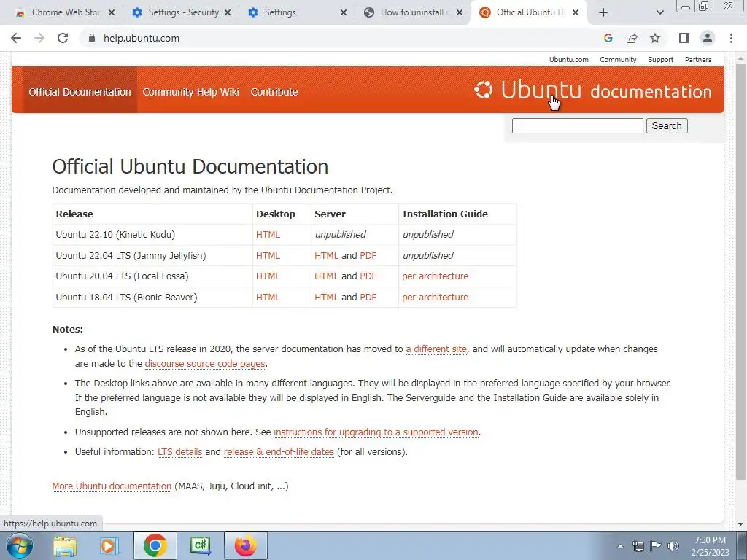Open a new tab with the plus button
The image size is (747, 560).
(603, 13)
